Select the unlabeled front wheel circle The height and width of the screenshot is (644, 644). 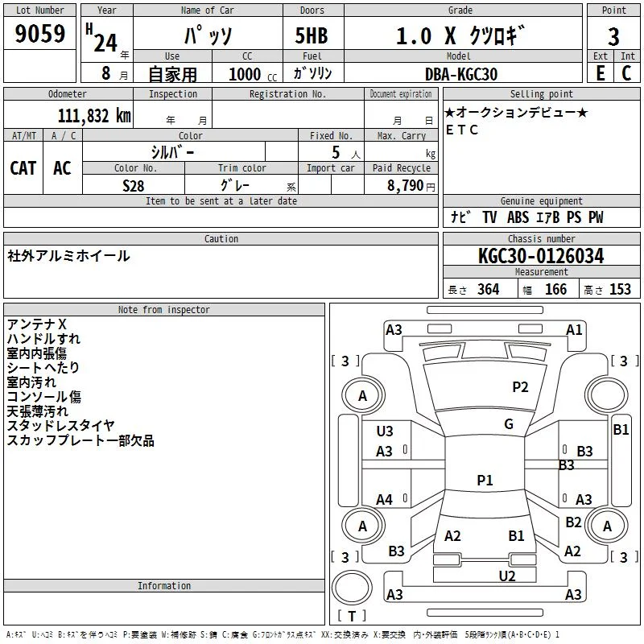click(608, 394)
